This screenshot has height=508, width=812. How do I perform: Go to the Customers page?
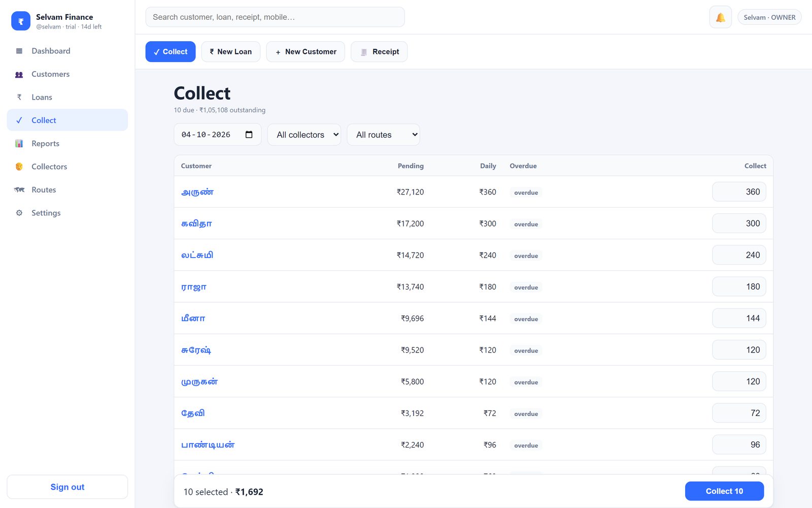tap(67, 74)
